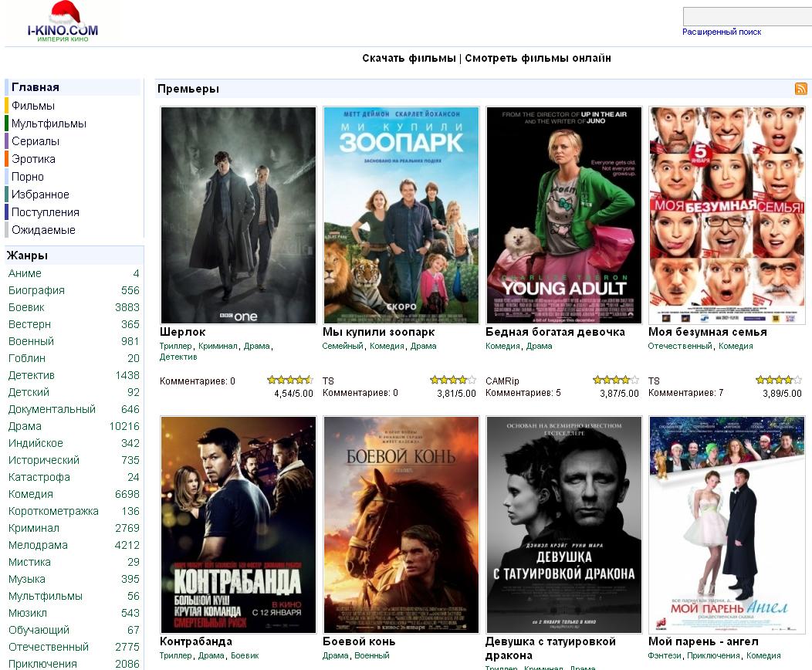Choose the Вестерн genre
This screenshot has height=670, width=812.
click(29, 324)
